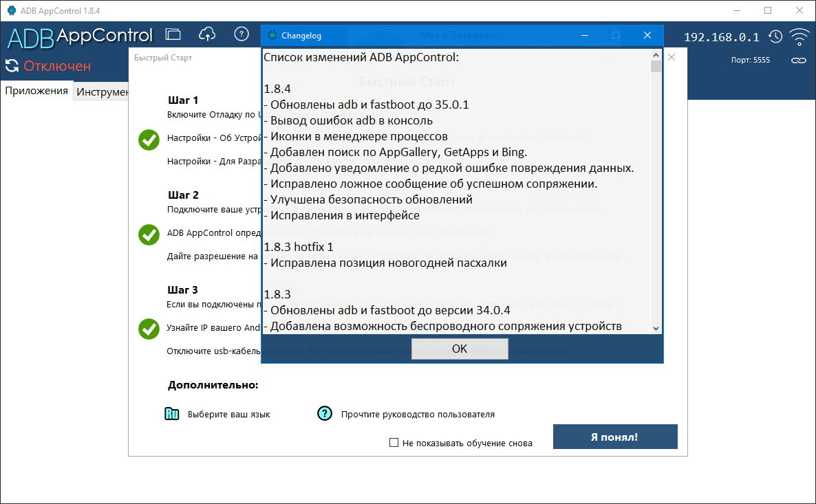The width and height of the screenshot is (816, 504).
Task: Switch to the Инструменты tab
Action: click(x=101, y=91)
